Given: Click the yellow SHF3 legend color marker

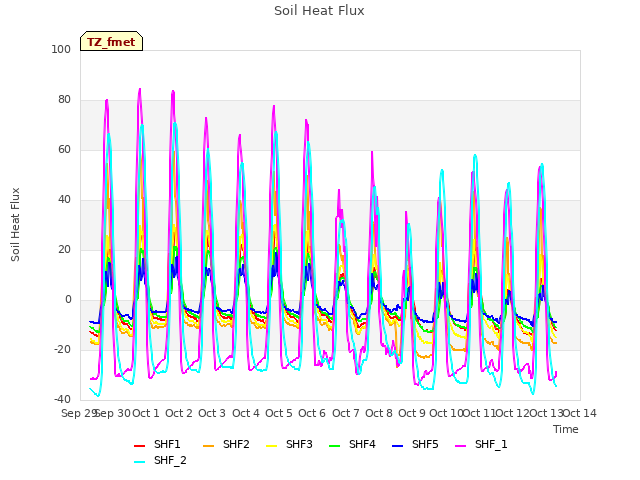Looking at the screenshot, I should 271,446.
